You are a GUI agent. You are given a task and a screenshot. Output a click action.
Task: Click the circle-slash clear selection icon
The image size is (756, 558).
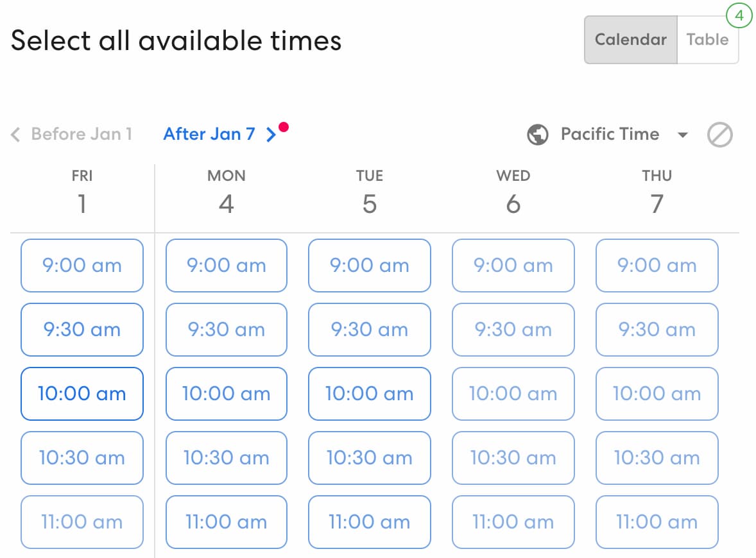pos(720,135)
